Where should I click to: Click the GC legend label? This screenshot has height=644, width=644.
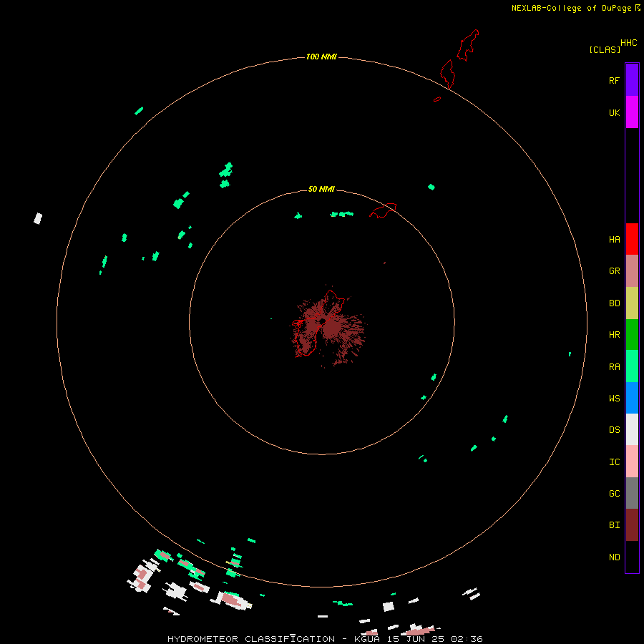pyautogui.click(x=614, y=493)
